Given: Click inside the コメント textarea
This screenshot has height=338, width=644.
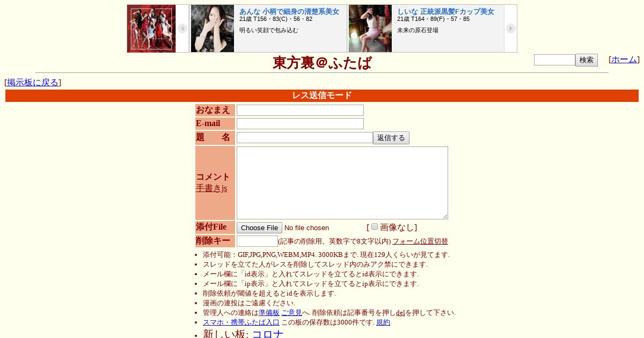Looking at the screenshot, I should point(342,183).
